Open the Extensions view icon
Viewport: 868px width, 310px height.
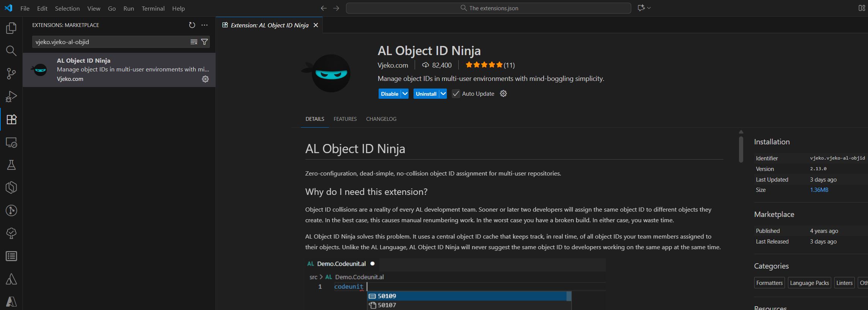(11, 119)
